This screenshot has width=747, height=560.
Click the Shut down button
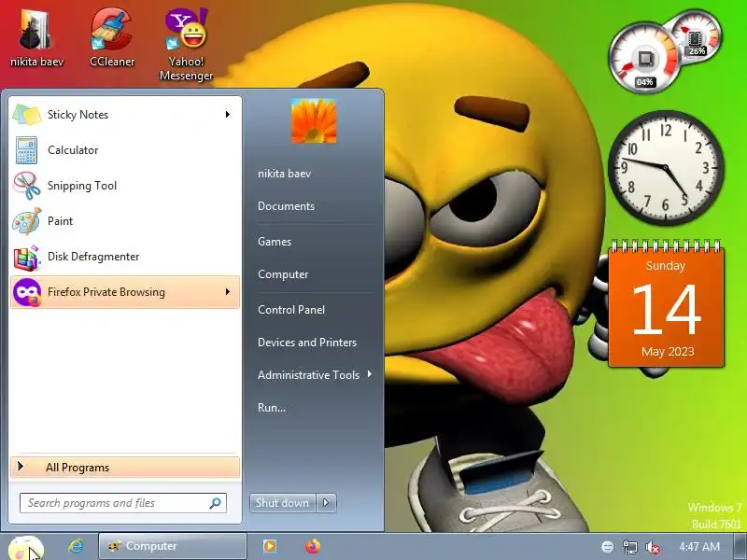tap(283, 503)
